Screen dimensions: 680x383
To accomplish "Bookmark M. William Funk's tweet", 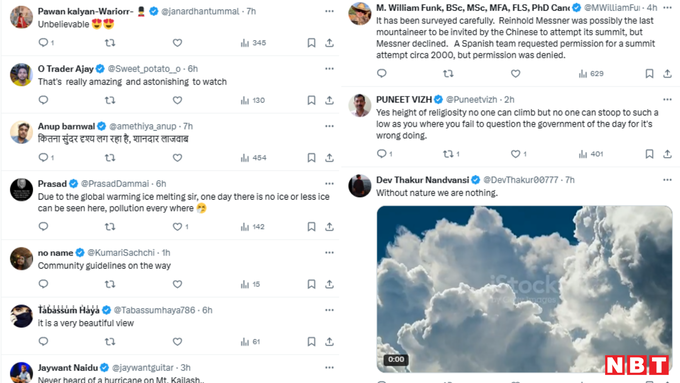I will click(649, 74).
